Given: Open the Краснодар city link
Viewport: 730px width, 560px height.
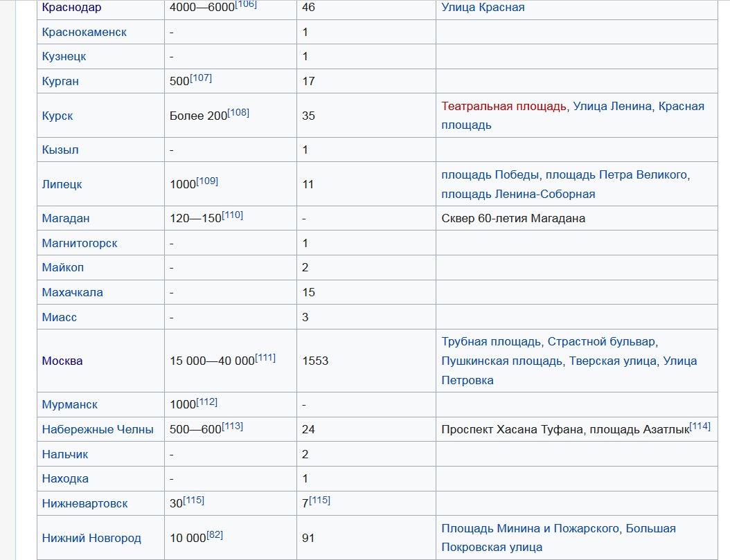Looking at the screenshot, I should 71,7.
